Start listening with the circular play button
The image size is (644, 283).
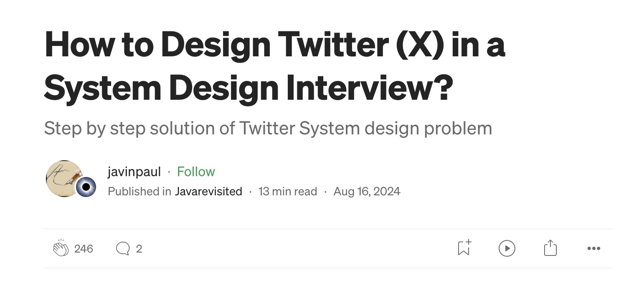tap(507, 248)
